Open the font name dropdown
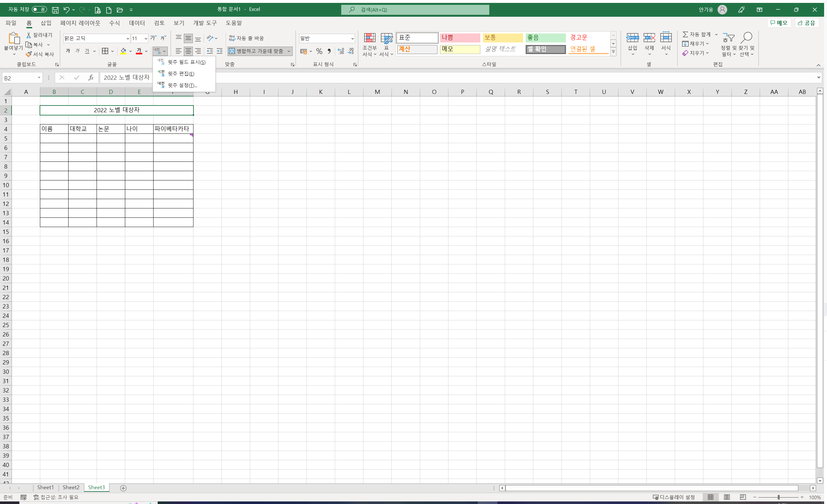The width and height of the screenshot is (827, 504). (127, 39)
